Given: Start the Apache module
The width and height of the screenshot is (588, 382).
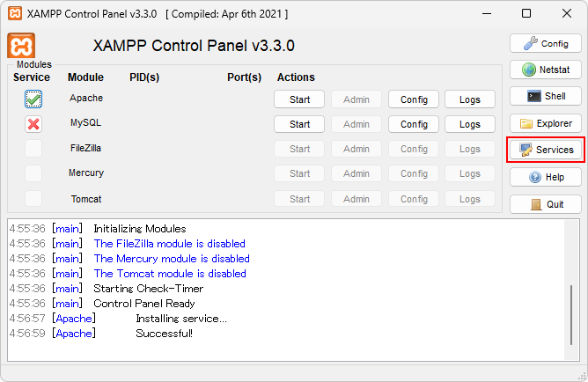Looking at the screenshot, I should click(x=299, y=99).
